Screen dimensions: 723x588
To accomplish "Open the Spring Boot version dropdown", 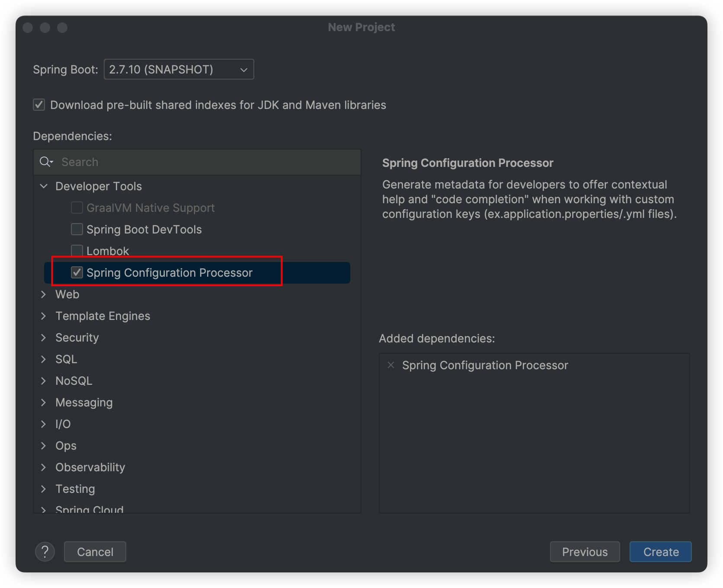I will tap(179, 69).
